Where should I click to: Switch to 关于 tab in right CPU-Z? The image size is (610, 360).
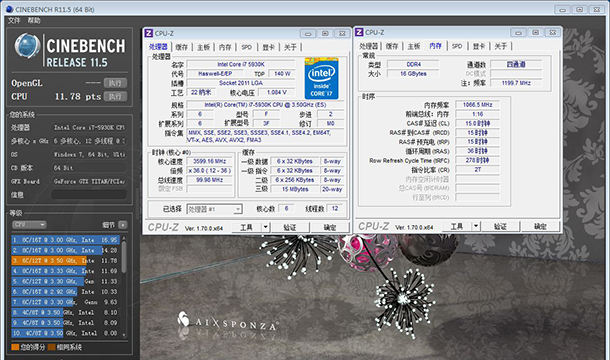point(501,46)
